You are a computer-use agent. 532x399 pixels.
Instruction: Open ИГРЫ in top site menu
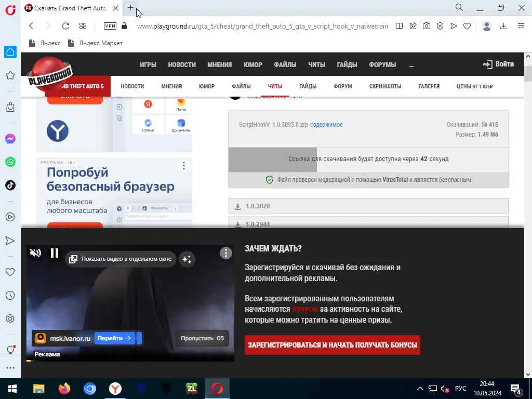point(148,64)
